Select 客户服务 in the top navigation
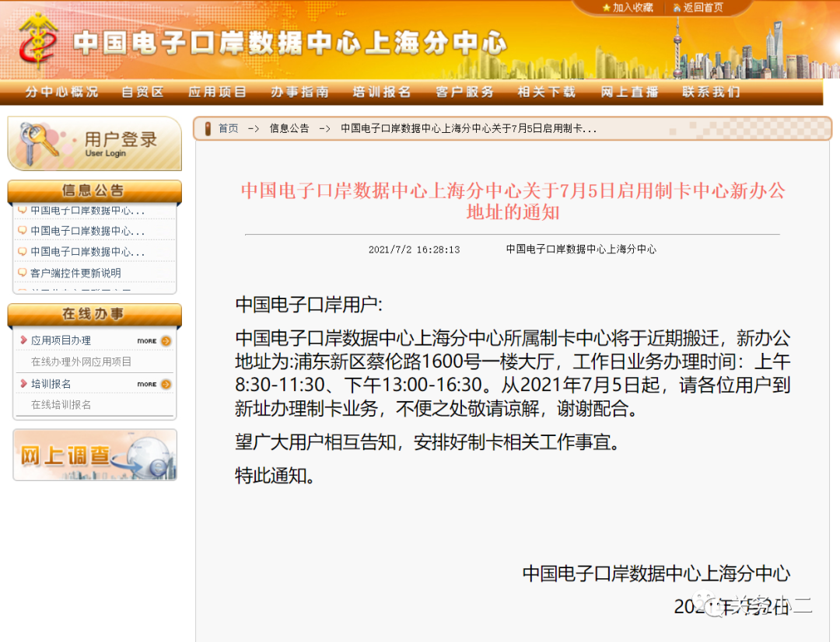Image resolution: width=840 pixels, height=642 pixels. (464, 92)
